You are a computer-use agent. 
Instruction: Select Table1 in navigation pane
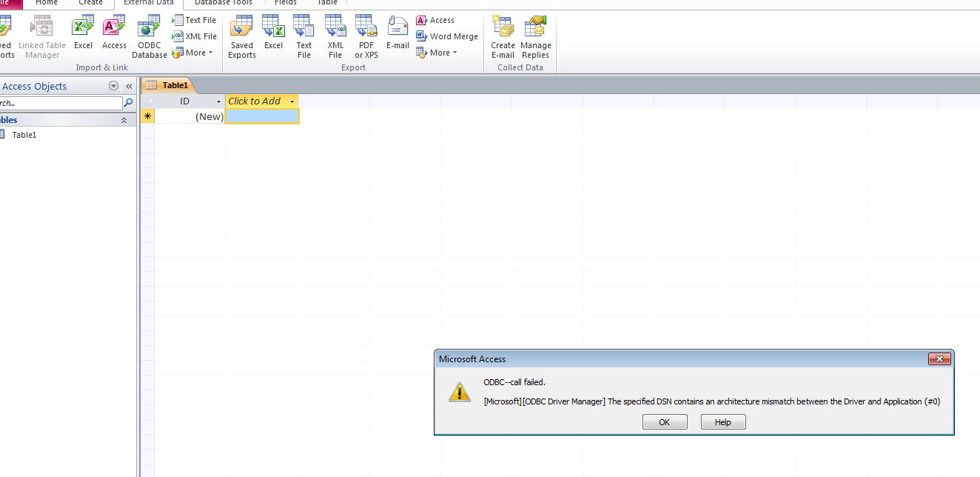[24, 135]
